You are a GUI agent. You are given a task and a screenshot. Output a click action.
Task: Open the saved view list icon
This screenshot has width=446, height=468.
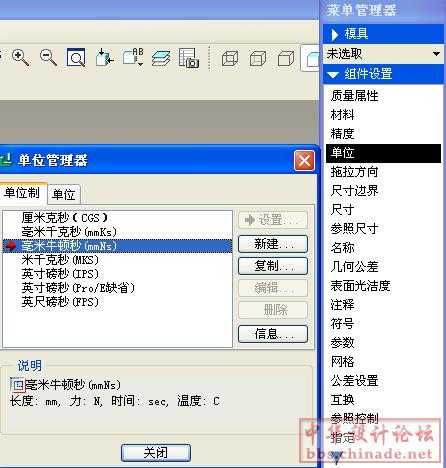(x=133, y=57)
